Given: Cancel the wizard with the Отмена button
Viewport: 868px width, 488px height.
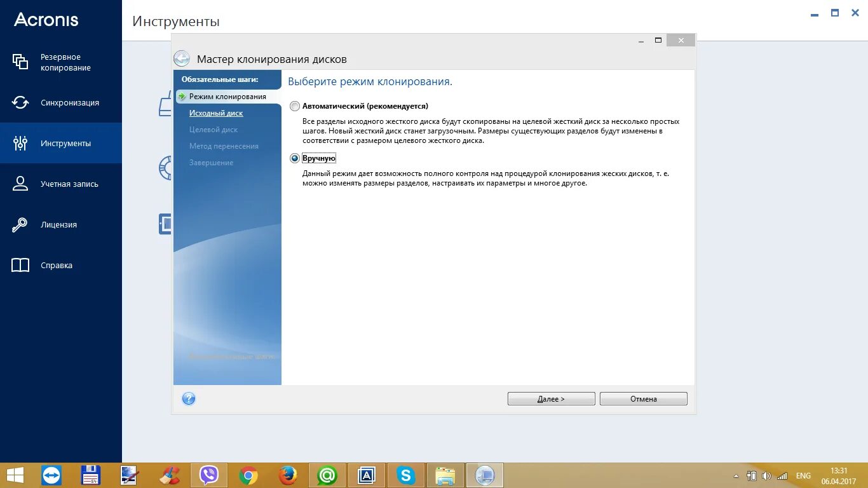Looking at the screenshot, I should tap(643, 399).
